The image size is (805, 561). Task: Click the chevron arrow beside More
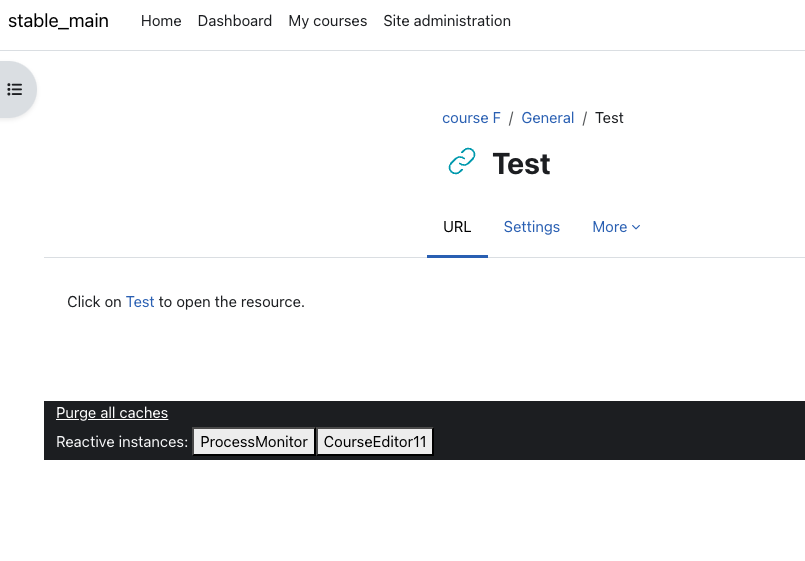click(636, 227)
